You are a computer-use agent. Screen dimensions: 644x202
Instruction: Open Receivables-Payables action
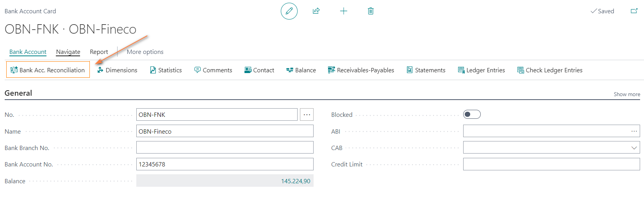pyautogui.click(x=361, y=70)
